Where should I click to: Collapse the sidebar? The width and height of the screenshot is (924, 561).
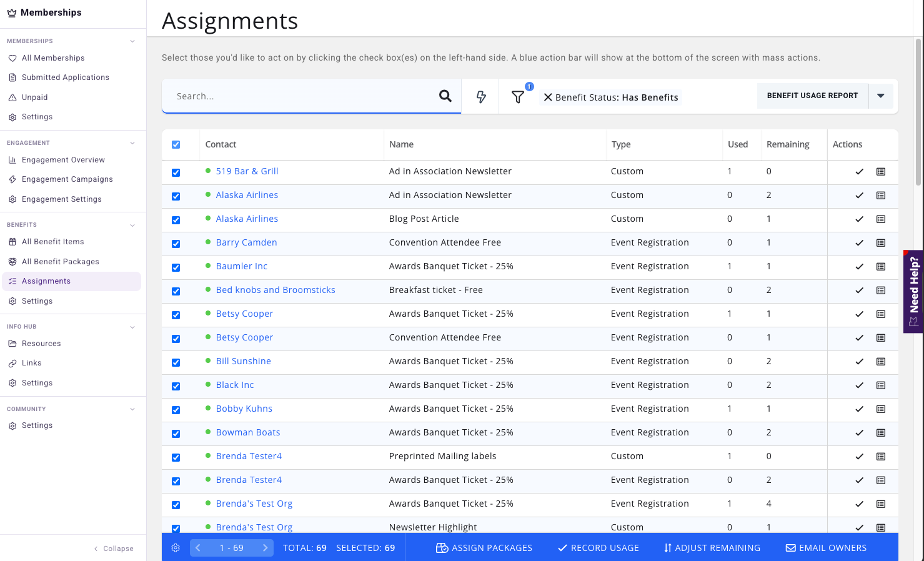pos(114,549)
